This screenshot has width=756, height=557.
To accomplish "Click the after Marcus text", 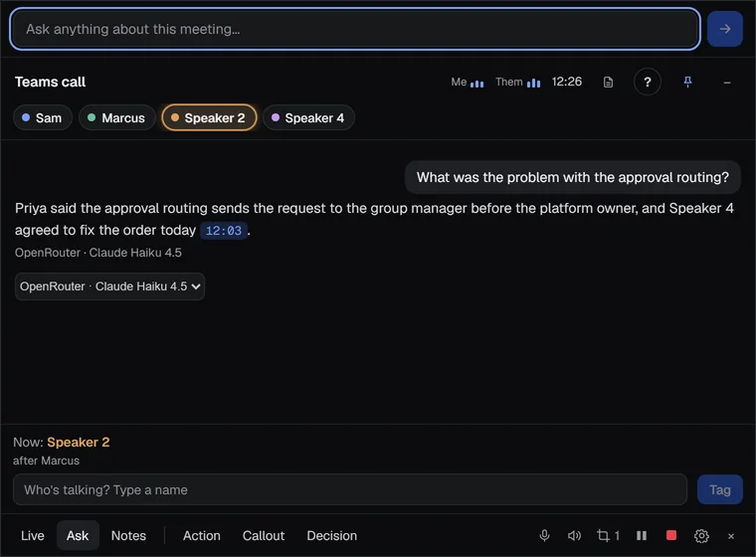I will pyautogui.click(x=47, y=461).
